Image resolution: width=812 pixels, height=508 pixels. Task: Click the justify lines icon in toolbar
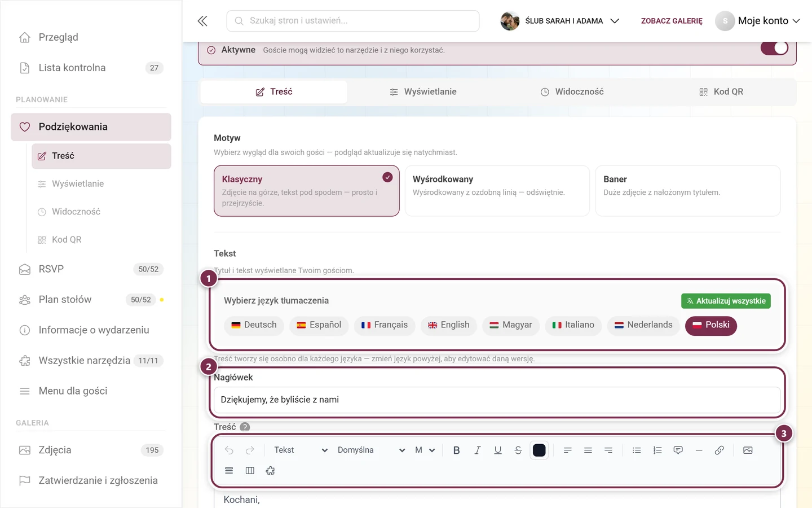point(229,471)
